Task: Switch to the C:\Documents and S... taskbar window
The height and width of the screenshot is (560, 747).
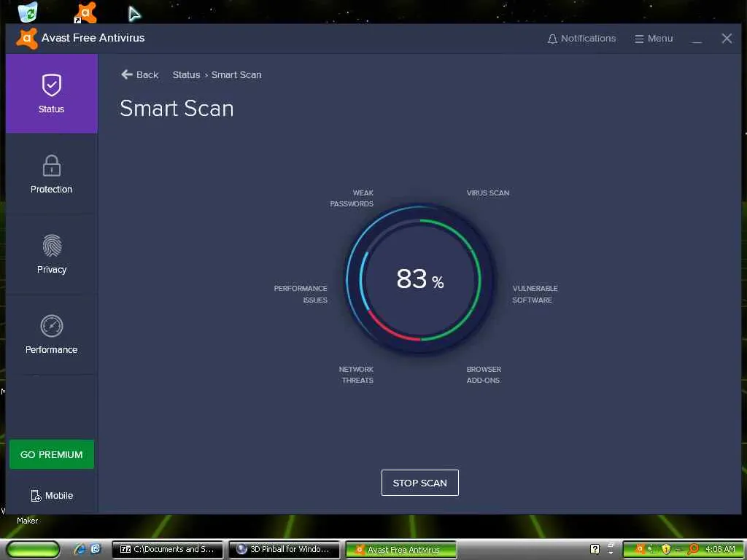Action: point(167,550)
